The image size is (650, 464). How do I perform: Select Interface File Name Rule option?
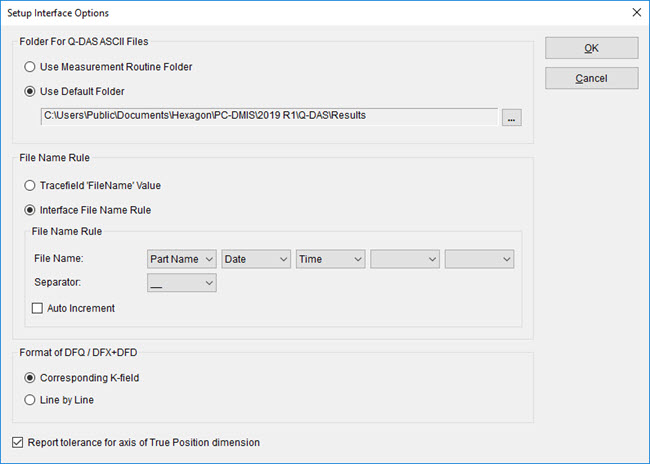pos(31,209)
